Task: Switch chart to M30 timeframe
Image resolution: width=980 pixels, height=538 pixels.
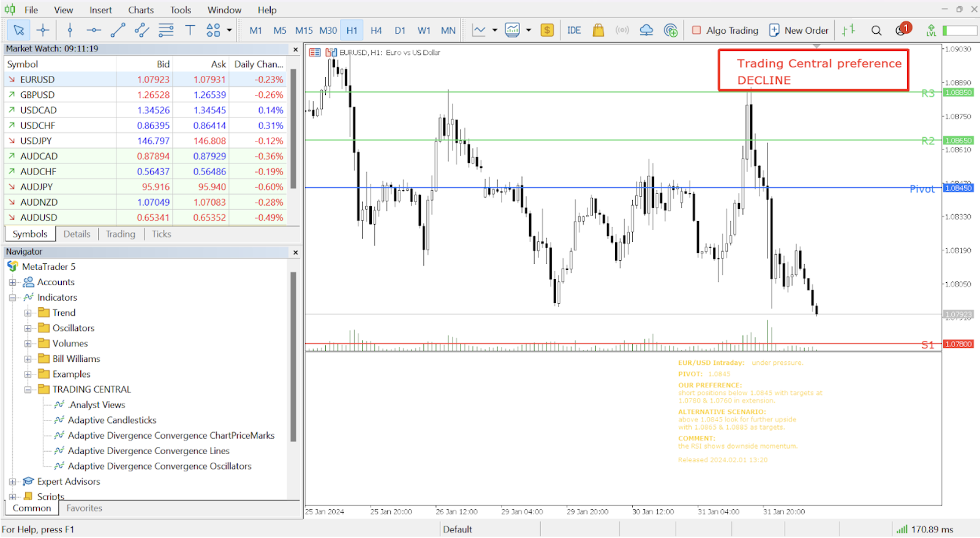Action: pyautogui.click(x=328, y=30)
